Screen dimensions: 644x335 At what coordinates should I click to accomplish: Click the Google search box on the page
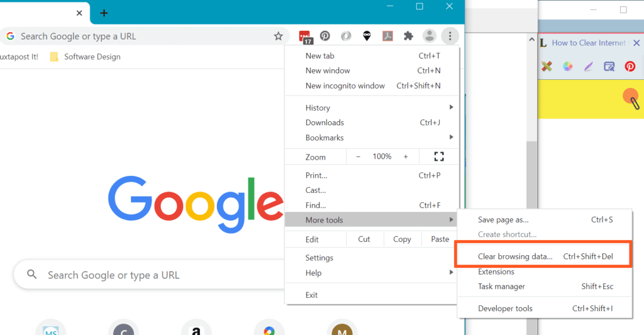(x=145, y=275)
